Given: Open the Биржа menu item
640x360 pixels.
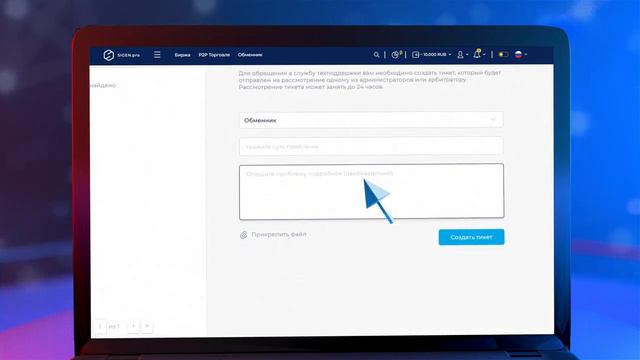Looking at the screenshot, I should coord(182,55).
